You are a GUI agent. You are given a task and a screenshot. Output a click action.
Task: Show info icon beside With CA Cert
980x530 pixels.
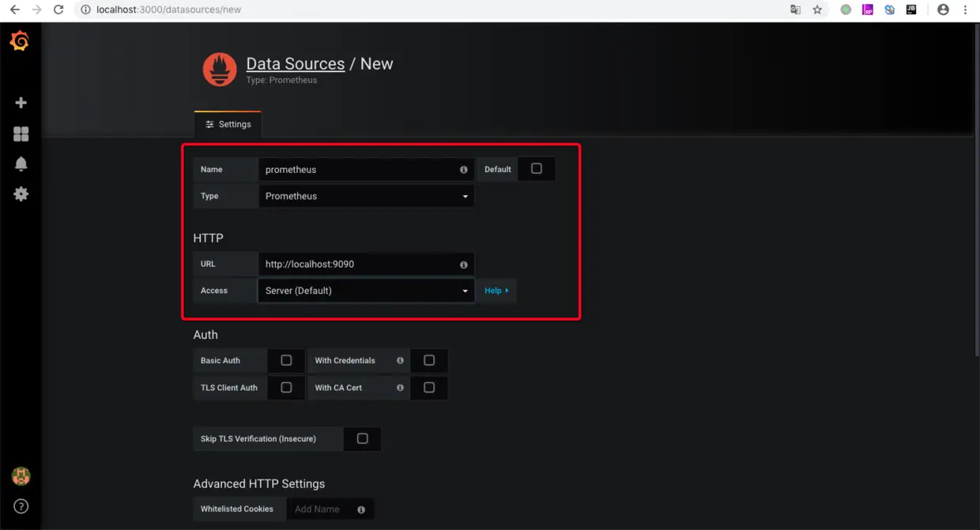pyautogui.click(x=400, y=388)
